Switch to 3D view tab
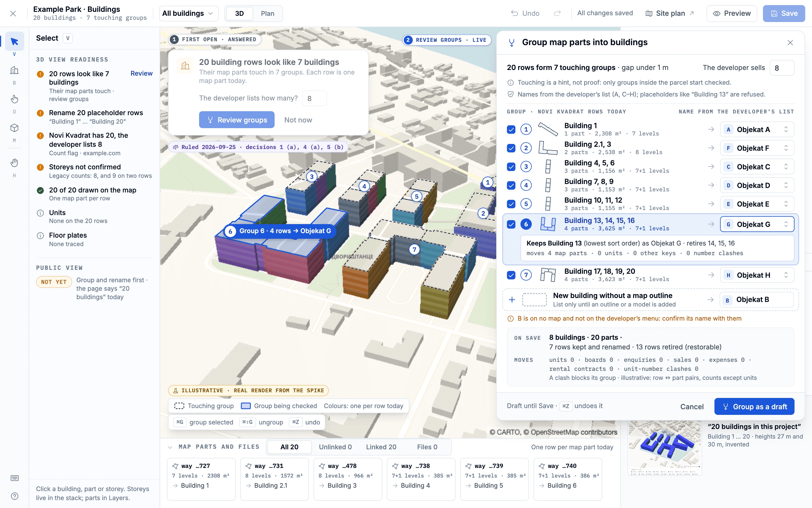The height and width of the screenshot is (508, 812). tap(239, 14)
